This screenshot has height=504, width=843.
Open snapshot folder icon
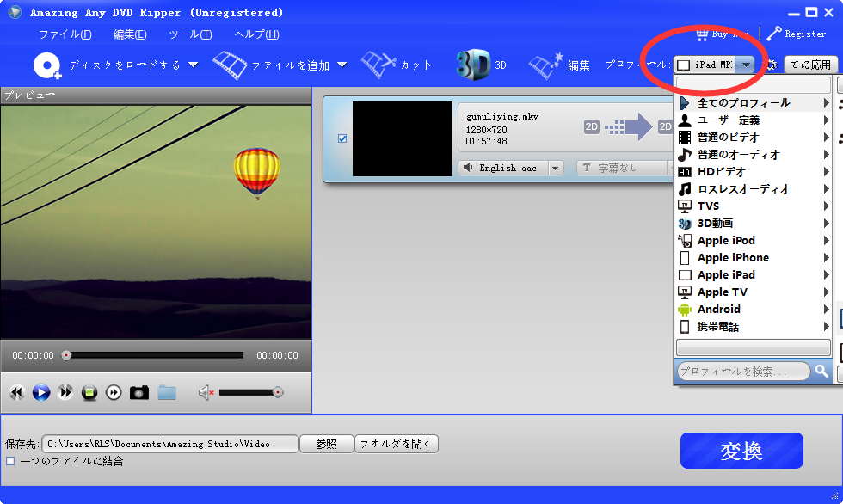pyautogui.click(x=167, y=393)
